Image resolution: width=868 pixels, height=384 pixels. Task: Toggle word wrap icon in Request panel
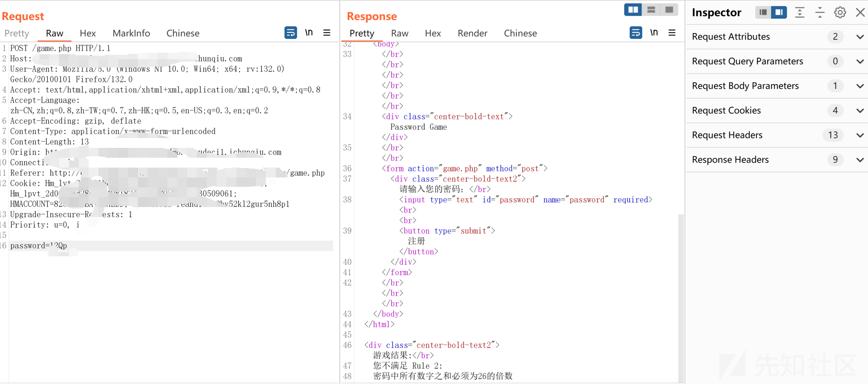point(290,33)
